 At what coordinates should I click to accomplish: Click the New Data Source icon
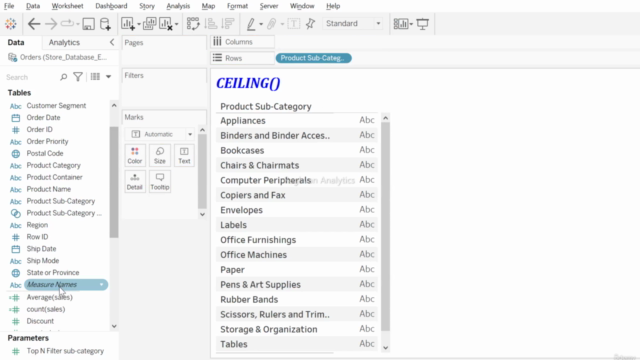pos(105,24)
